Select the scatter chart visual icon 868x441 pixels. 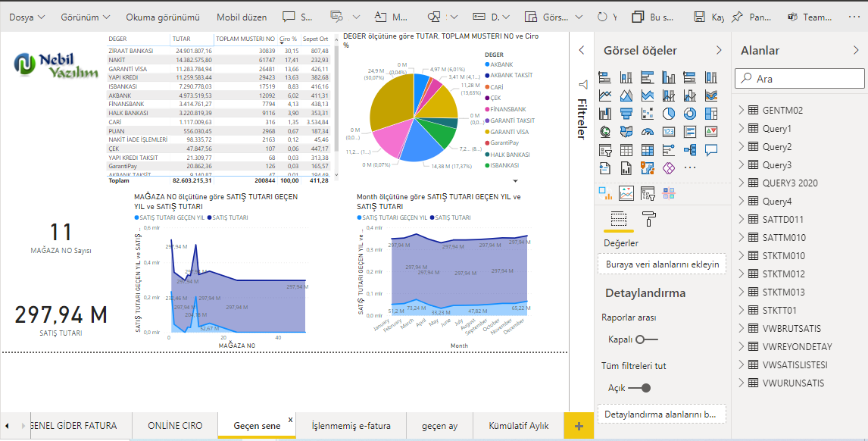[x=648, y=114]
